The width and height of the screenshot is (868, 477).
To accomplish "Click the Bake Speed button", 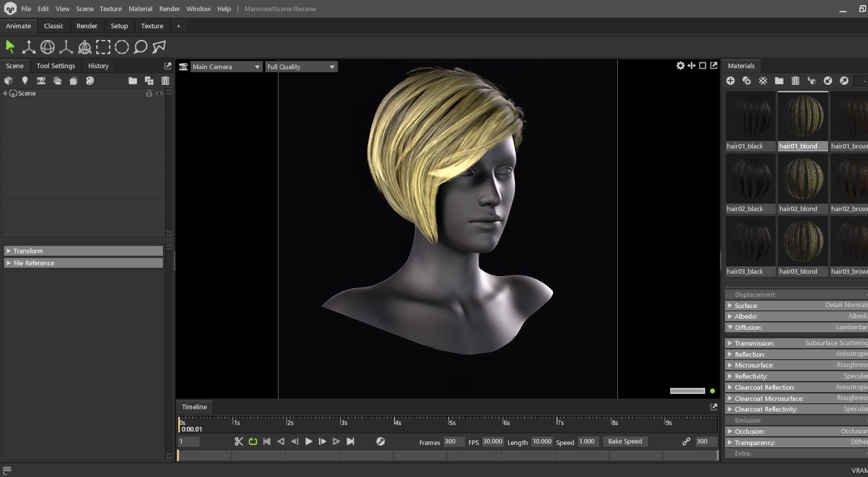I will click(624, 441).
